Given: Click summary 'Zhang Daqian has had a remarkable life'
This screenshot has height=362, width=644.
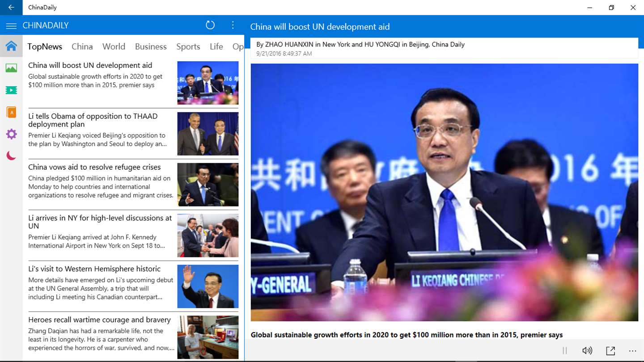Looking at the screenshot, I should tap(101, 340).
